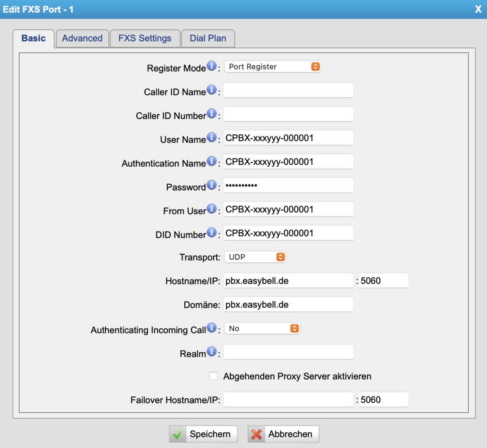Open the Authenticating Incoming Call dropdown
The width and height of the screenshot is (487, 448).
click(x=262, y=329)
